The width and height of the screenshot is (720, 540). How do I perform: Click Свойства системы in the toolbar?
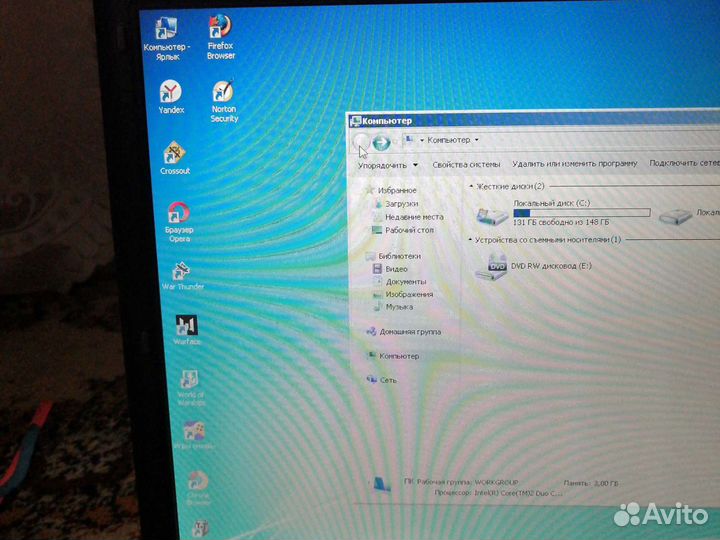(465, 164)
